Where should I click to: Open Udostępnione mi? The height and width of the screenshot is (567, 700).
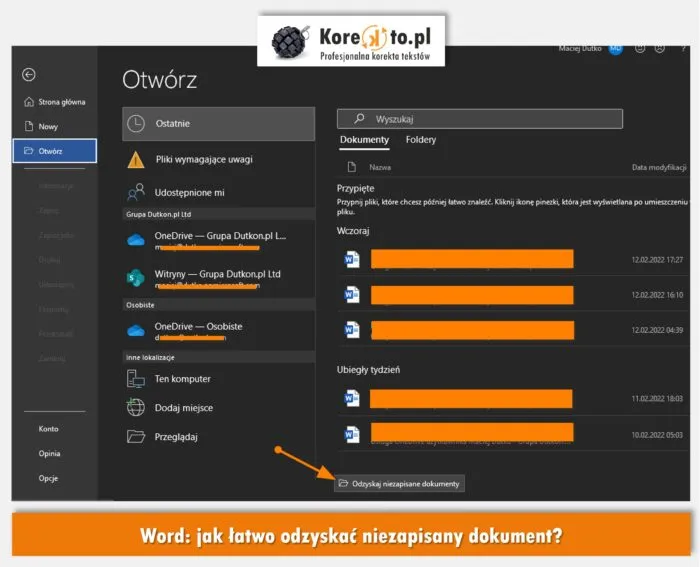219,192
